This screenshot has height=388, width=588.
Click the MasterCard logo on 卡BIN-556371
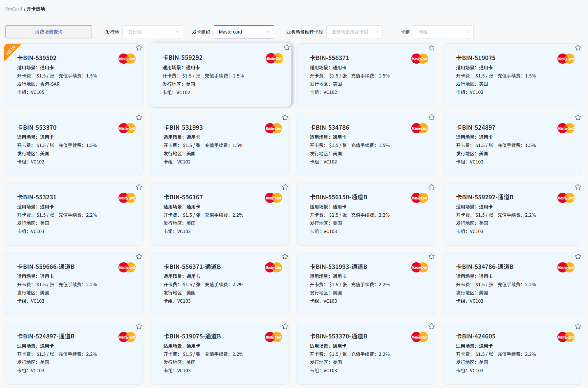pyautogui.click(x=419, y=58)
